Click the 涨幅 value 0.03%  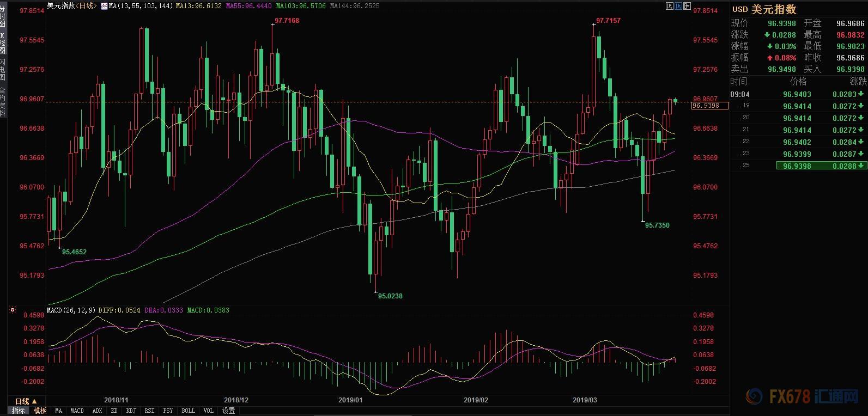786,47
